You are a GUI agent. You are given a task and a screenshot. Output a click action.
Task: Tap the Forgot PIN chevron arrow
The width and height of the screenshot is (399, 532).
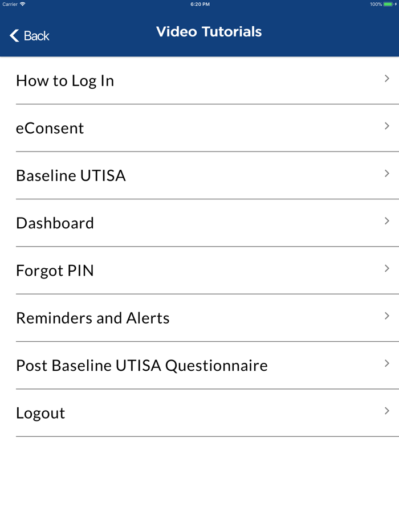[x=387, y=268]
